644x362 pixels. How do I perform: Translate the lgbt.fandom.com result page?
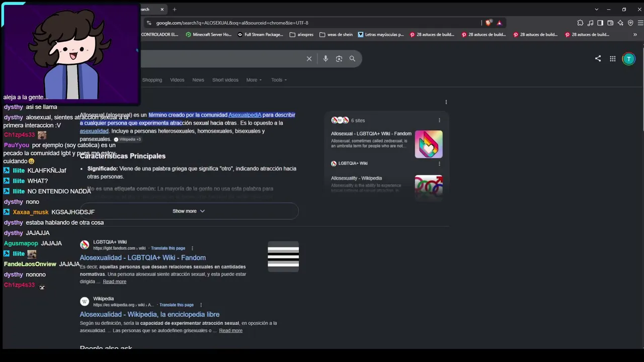[168, 248]
